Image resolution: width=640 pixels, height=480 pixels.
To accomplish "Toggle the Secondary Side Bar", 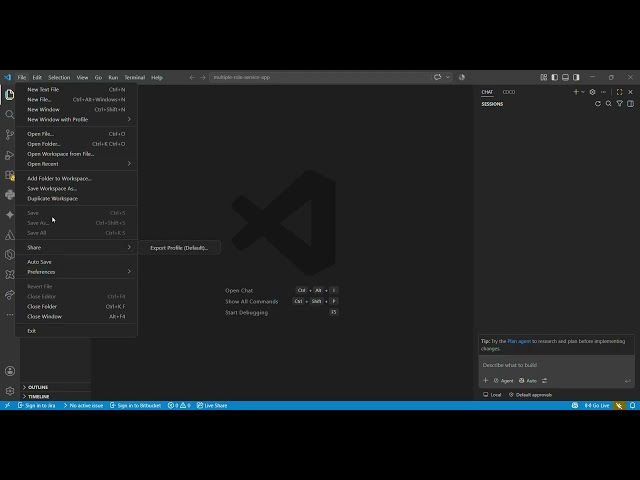I will tap(576, 77).
